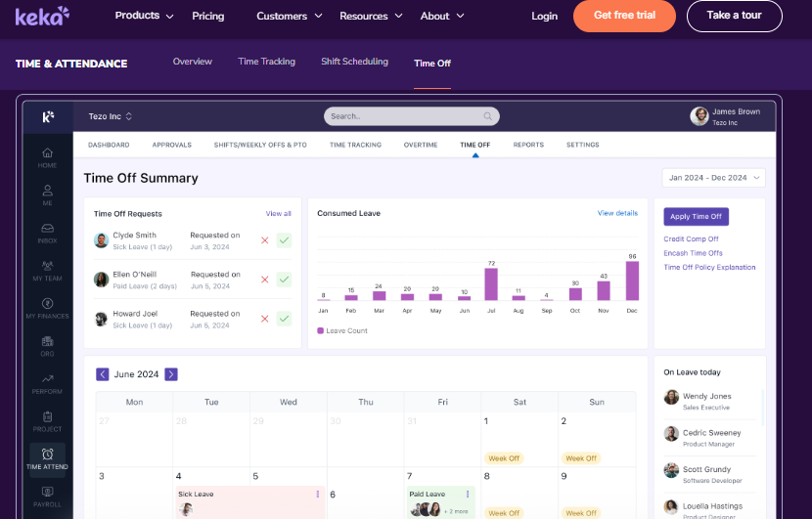The width and height of the screenshot is (812, 519).
Task: Expand the Resources menu
Action: tap(371, 16)
